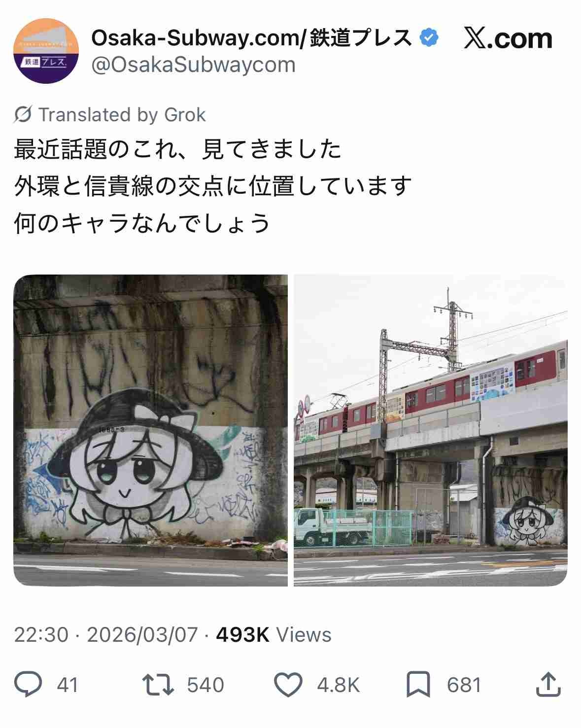Viewport: 581px width, 728px height.
Task: Open the 22:30 2026/03/07 timestamp
Action: click(x=106, y=635)
